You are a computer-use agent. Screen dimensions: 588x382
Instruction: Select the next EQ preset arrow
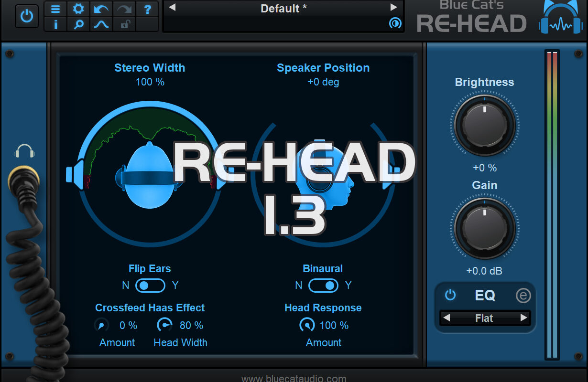523,318
